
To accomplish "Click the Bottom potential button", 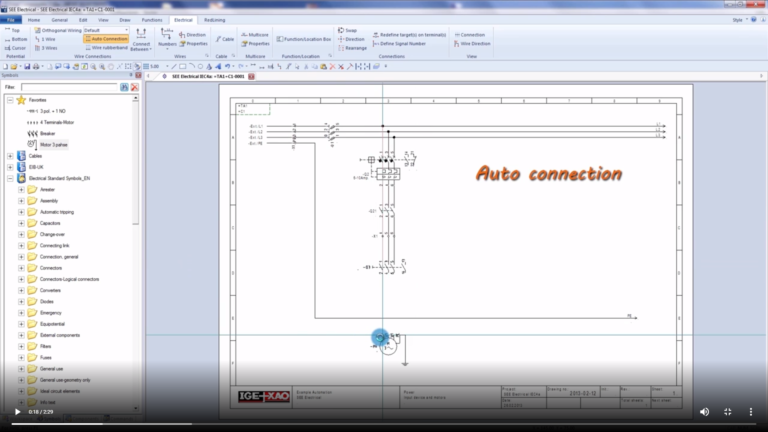I will click(16, 39).
